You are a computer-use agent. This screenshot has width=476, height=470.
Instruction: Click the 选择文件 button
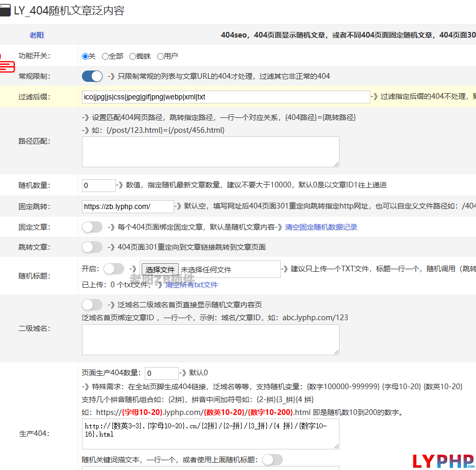pos(160,269)
